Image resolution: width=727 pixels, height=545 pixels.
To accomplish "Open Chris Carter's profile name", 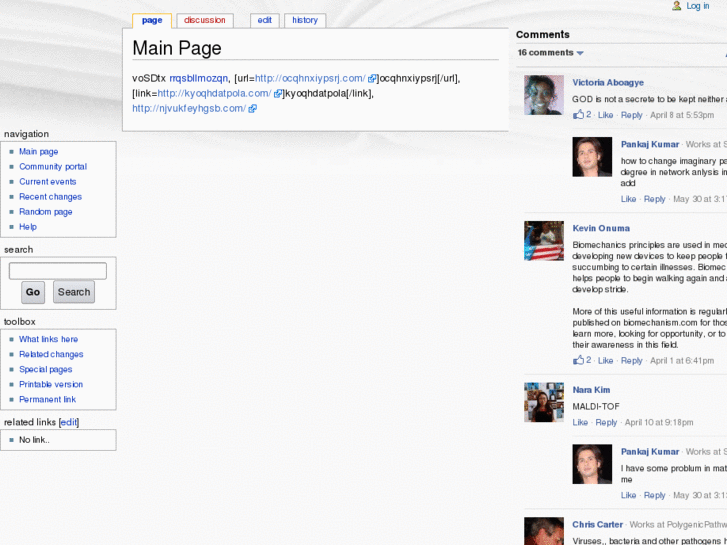I will (x=598, y=525).
